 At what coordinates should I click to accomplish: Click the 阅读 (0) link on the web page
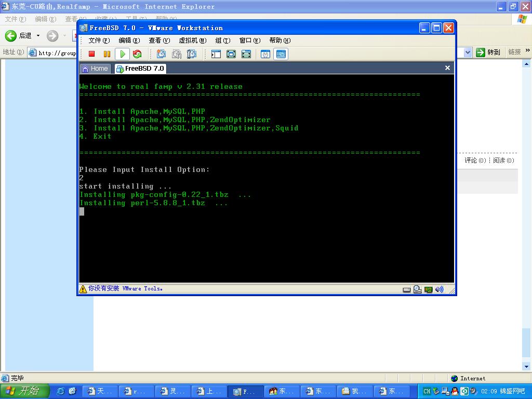tap(503, 161)
